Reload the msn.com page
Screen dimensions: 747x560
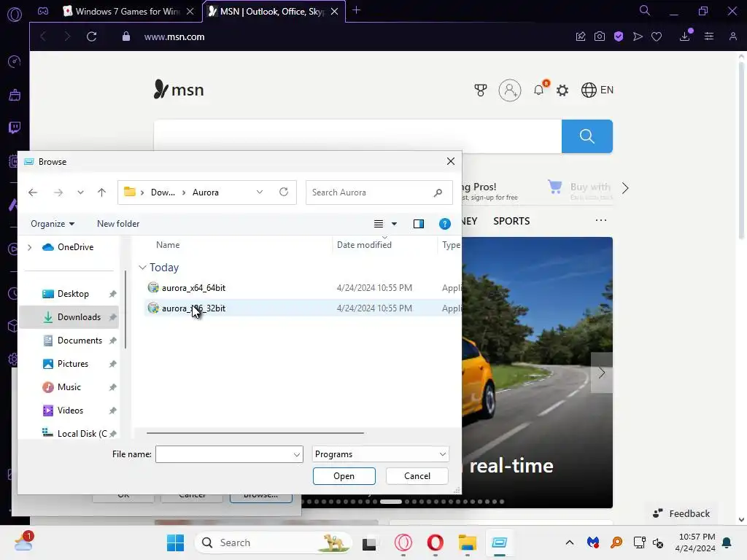point(91,36)
